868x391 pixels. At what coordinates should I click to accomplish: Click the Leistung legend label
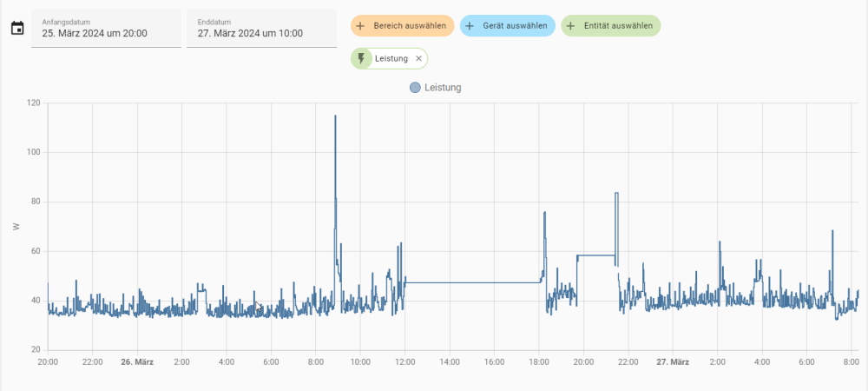pyautogui.click(x=443, y=88)
